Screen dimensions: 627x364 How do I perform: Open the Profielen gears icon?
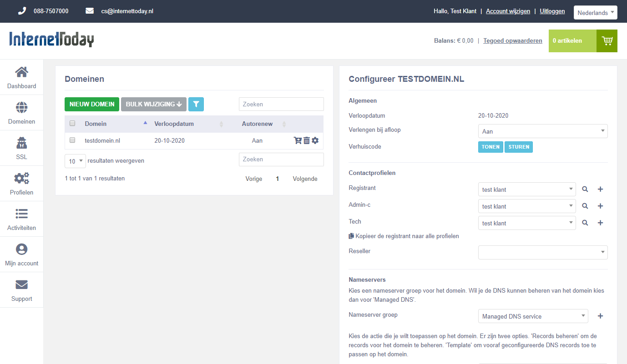tap(21, 178)
